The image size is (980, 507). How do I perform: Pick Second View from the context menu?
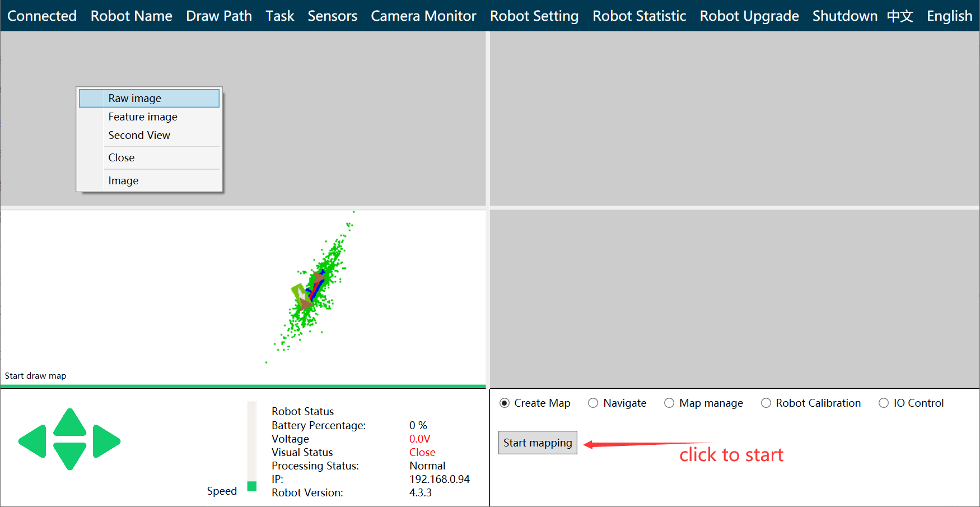click(139, 136)
